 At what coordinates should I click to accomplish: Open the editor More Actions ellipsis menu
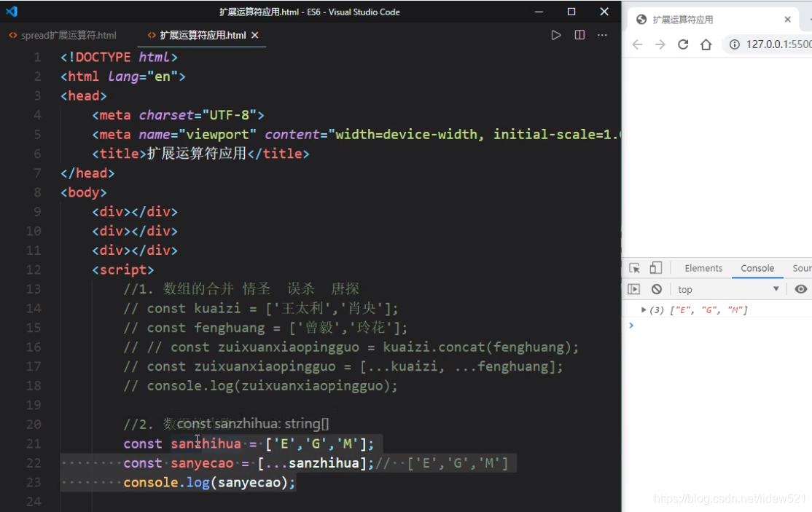pos(602,35)
